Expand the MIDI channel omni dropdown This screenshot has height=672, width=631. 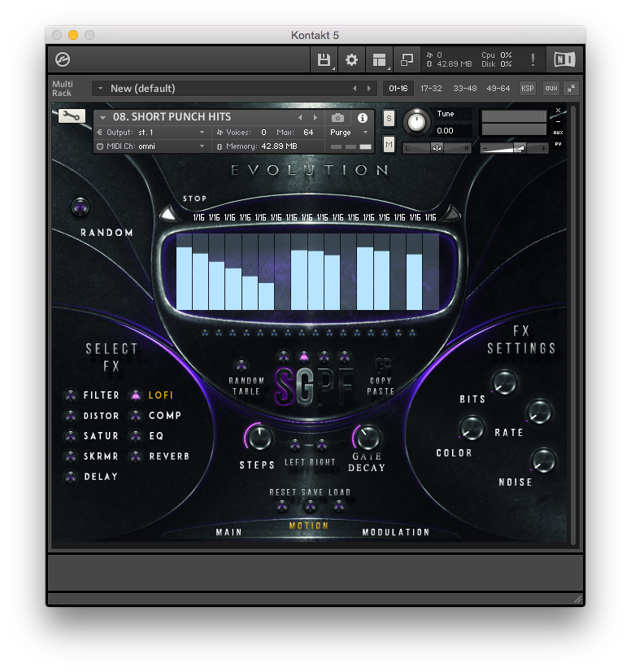click(x=151, y=146)
